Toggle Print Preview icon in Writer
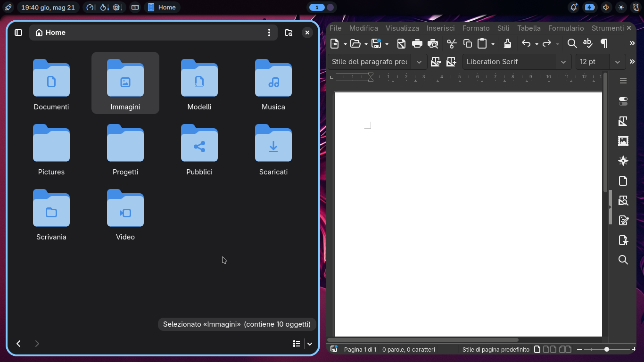644x362 pixels. coord(433,44)
